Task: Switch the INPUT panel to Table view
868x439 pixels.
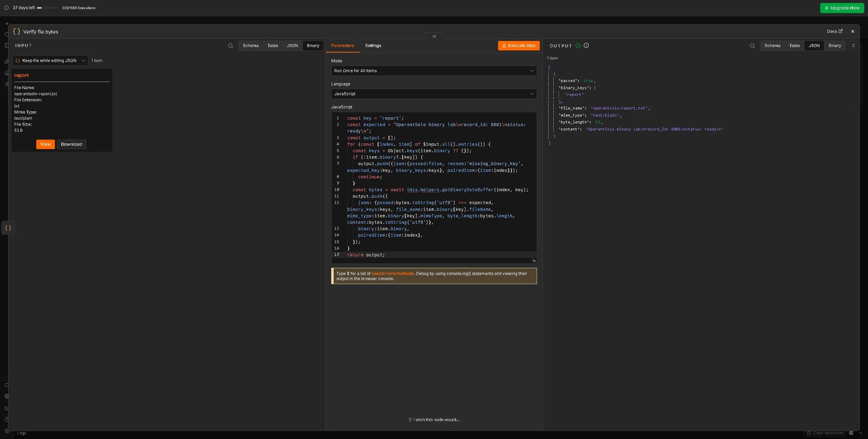Action: click(x=273, y=46)
